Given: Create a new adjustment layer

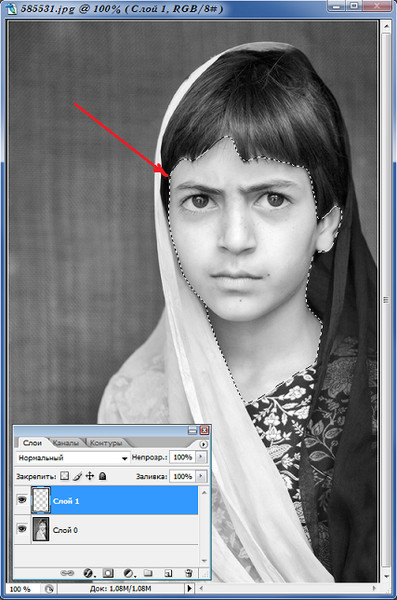Looking at the screenshot, I should (x=129, y=573).
